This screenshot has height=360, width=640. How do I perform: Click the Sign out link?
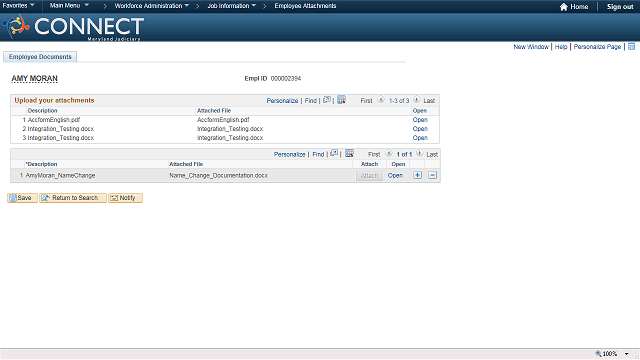tap(620, 7)
